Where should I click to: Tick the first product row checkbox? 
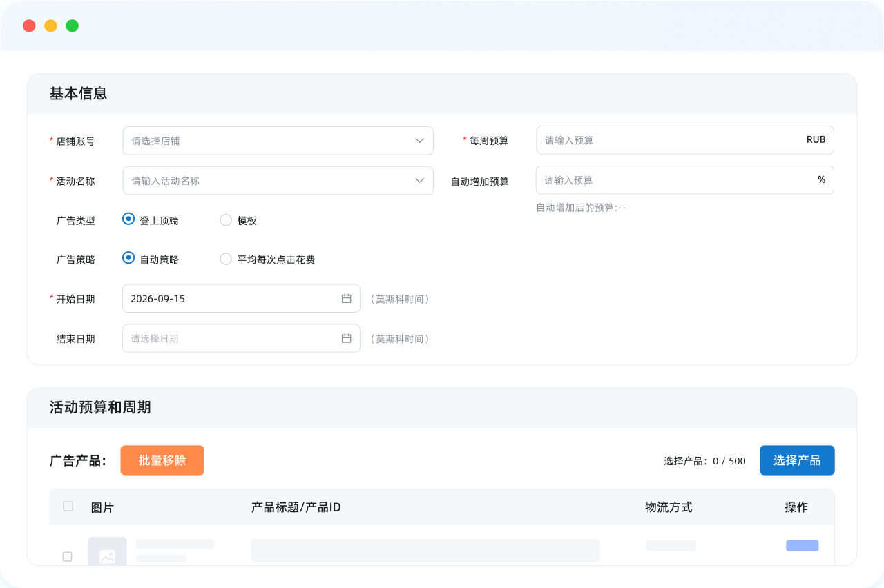[68, 556]
